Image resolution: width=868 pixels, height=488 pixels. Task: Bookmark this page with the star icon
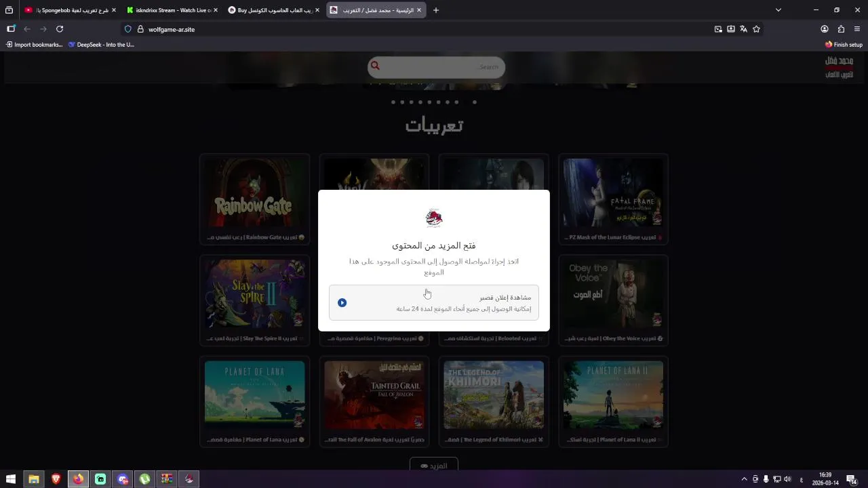coord(756,29)
